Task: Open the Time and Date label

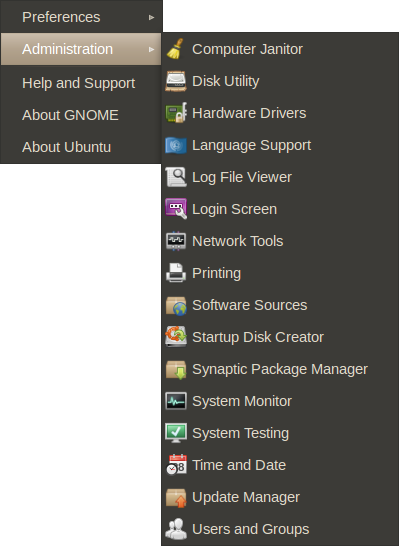Action: point(239,465)
